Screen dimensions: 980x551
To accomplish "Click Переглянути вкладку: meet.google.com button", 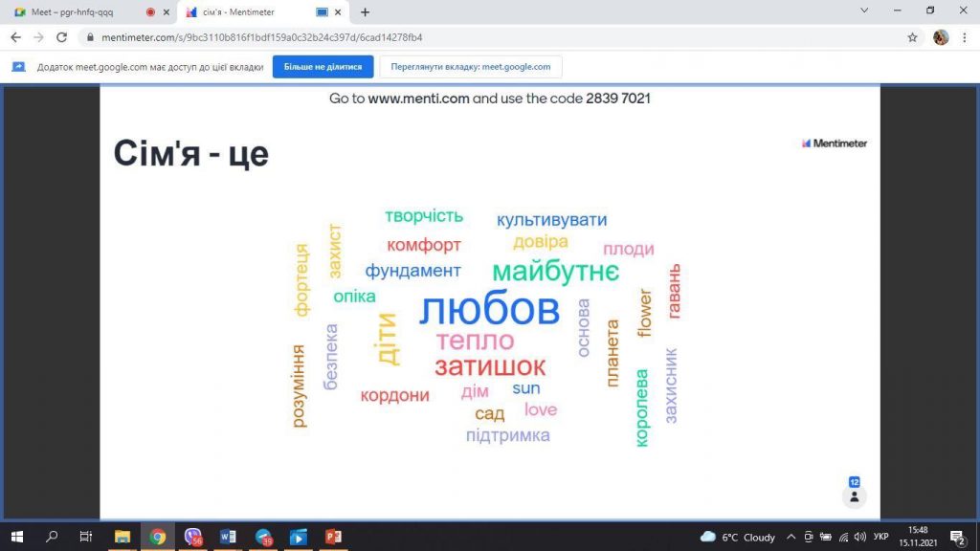I will 471,67.
